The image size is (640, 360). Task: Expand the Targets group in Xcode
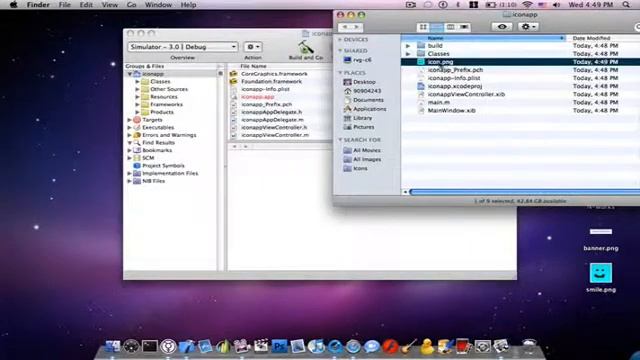point(130,120)
